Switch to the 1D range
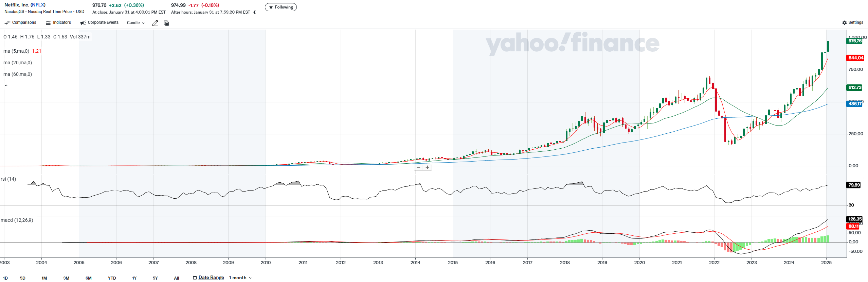 5,278
